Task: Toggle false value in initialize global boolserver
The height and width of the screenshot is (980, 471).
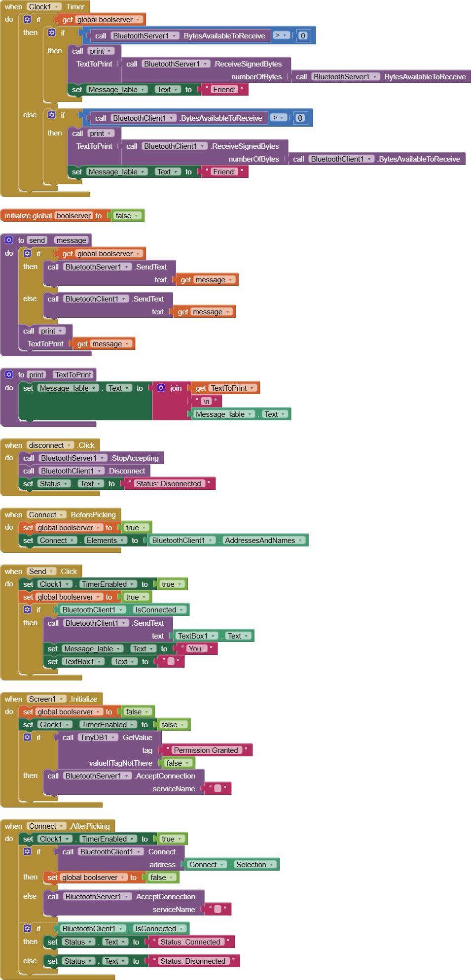Action: 127,215
